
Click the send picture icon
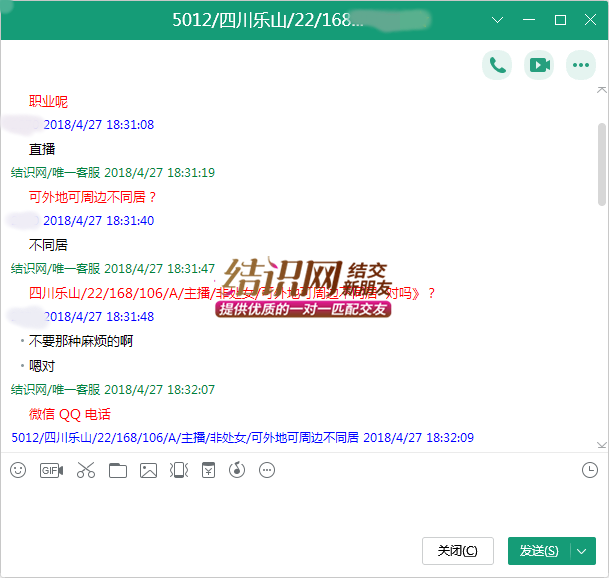coord(148,470)
